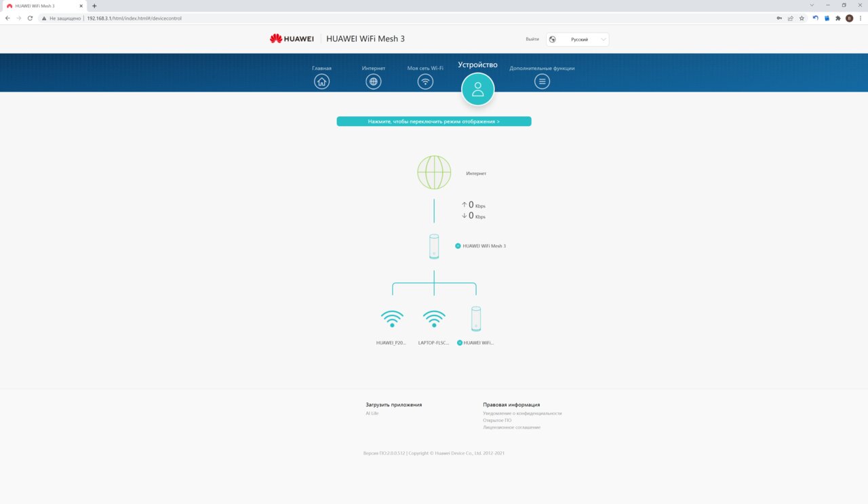
Task: Open the Интернет globe icon in navigation
Action: point(373,81)
